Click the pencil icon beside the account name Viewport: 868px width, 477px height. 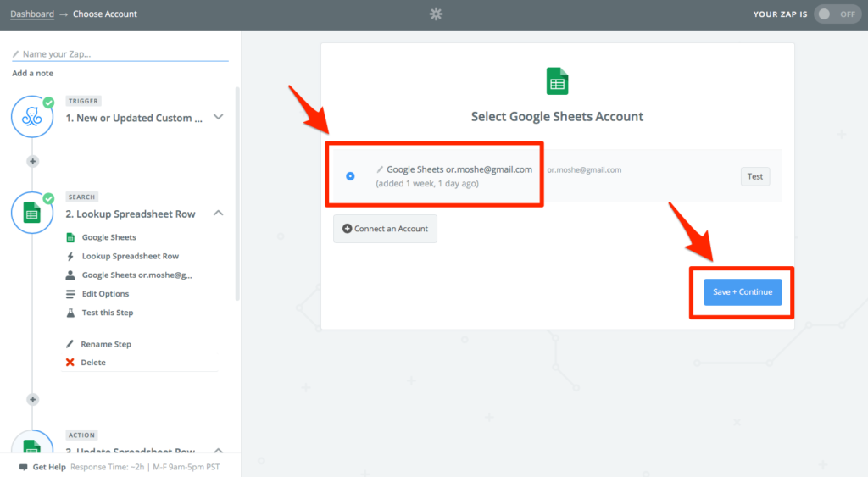coord(380,169)
